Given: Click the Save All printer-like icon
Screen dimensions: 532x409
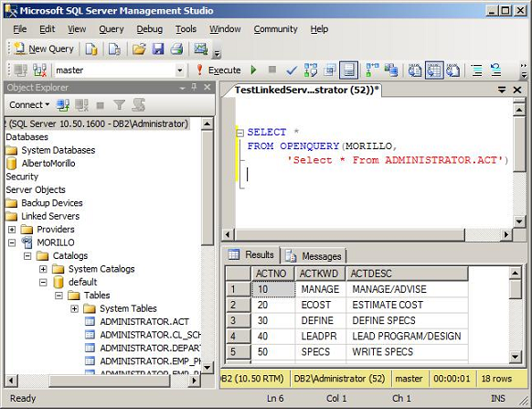Looking at the screenshot, I should tap(176, 49).
